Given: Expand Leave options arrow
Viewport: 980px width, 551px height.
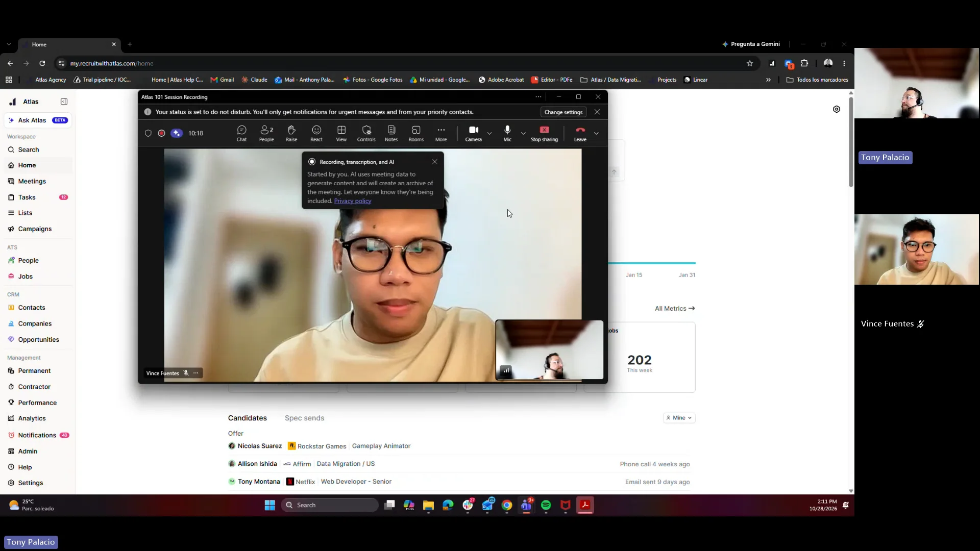Looking at the screenshot, I should coord(596,133).
